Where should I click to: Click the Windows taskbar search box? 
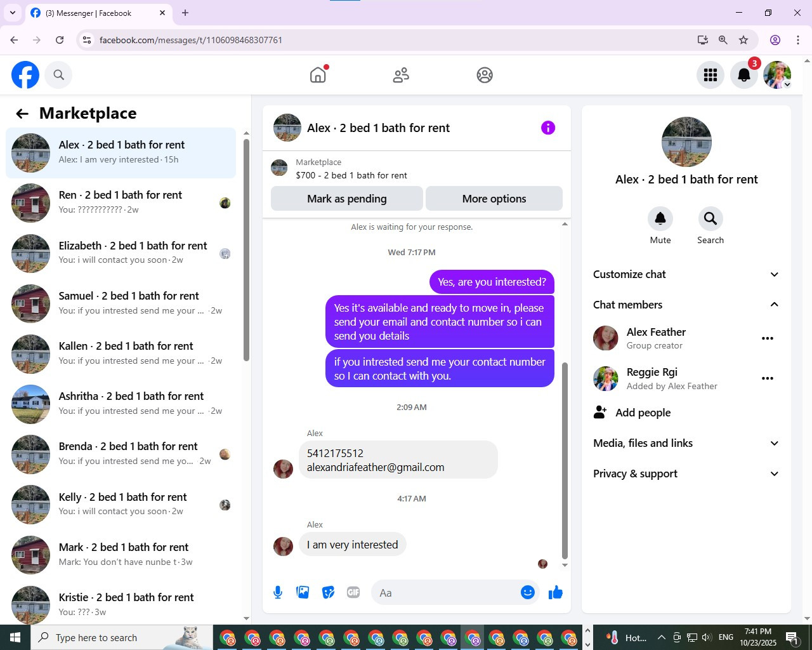(x=122, y=637)
